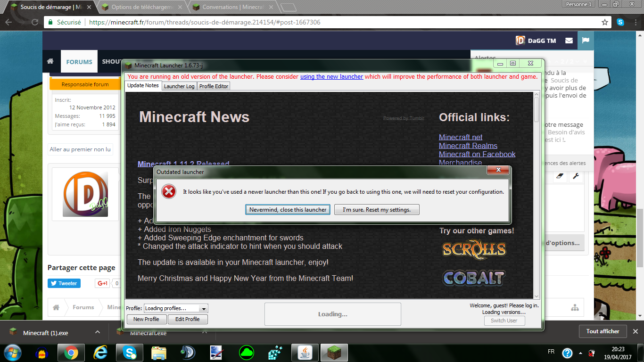Switch to the Conversations Chrome tab
644x362 pixels.
233,7
